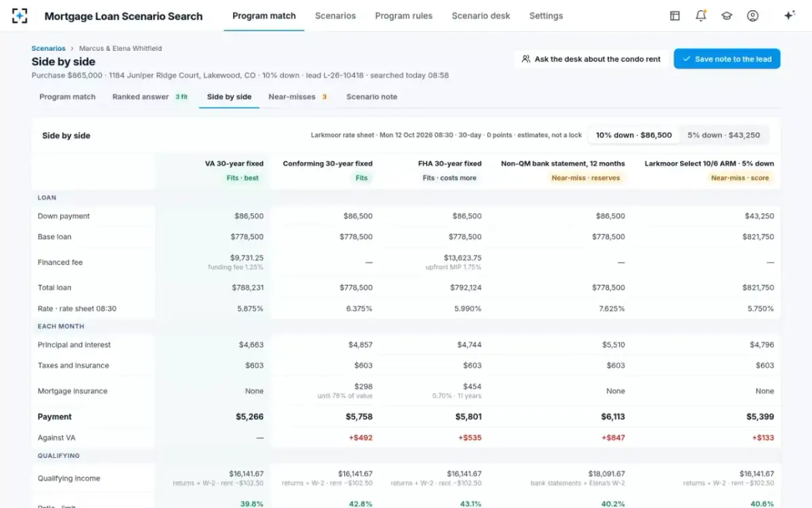Click the Near-miss · score chip
812x508 pixels.
coord(740,178)
